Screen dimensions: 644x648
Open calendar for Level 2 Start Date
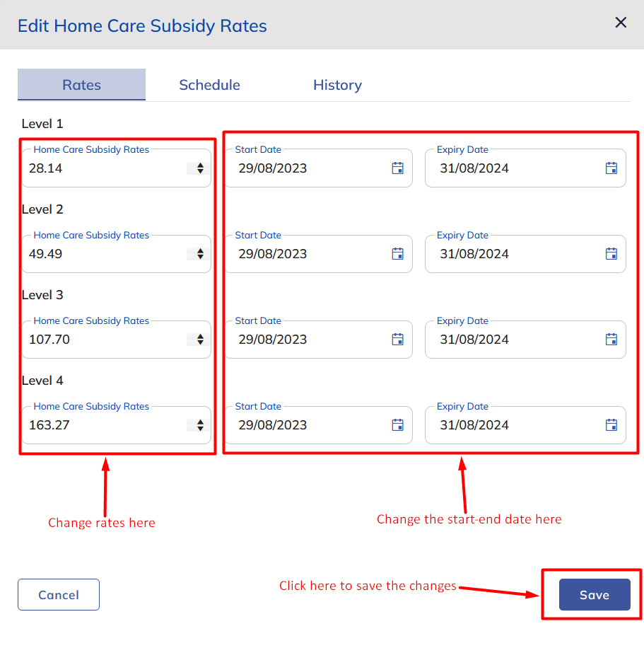[x=397, y=254]
